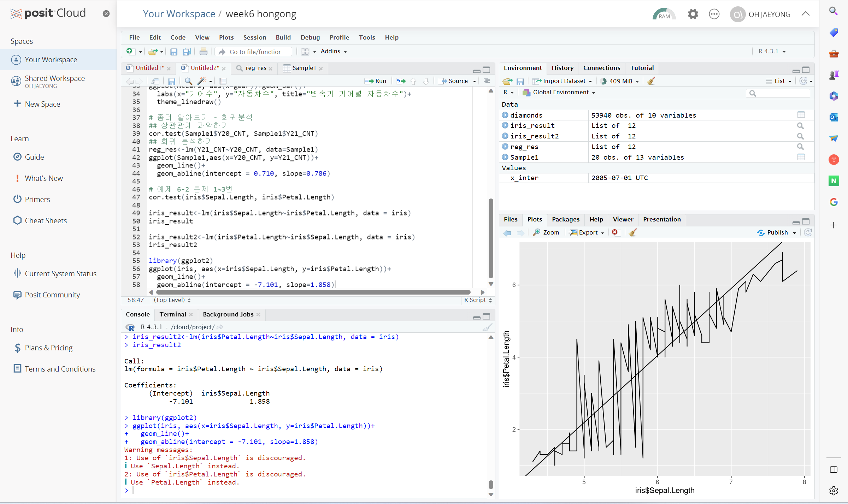Image resolution: width=848 pixels, height=504 pixels.
Task: Open the Global Environment dropdown
Action: [561, 93]
